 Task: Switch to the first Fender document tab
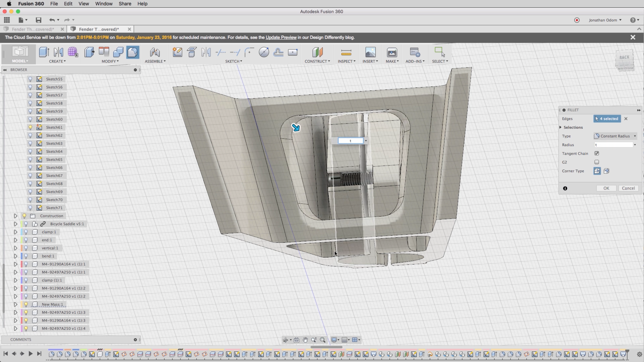coord(33,29)
